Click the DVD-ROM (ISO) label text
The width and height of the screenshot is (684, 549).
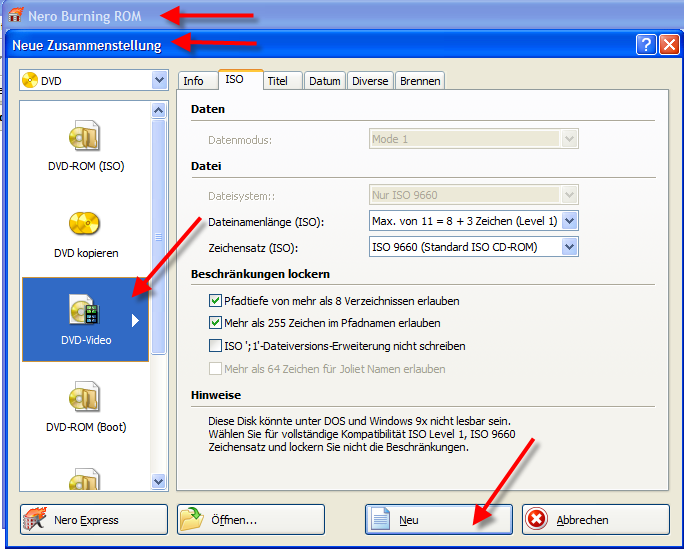(x=86, y=166)
